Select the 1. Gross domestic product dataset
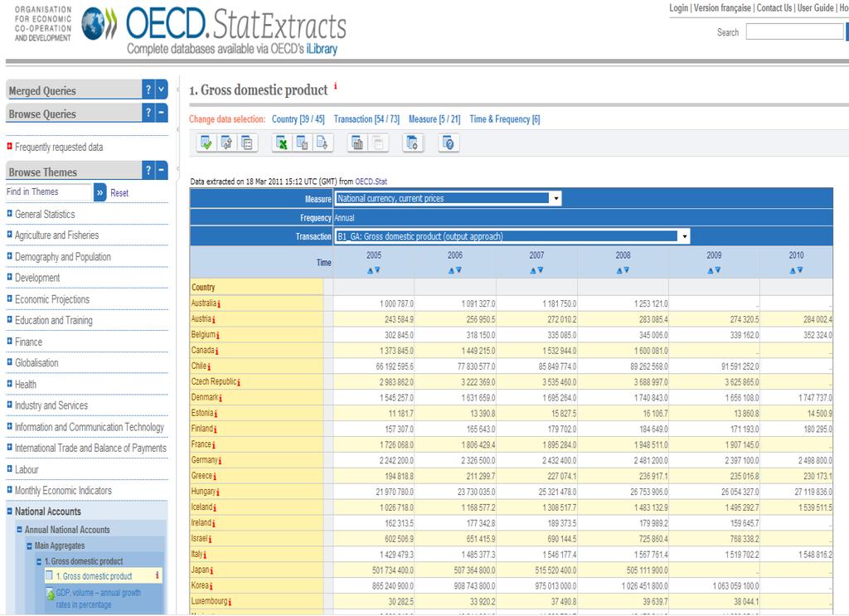The height and width of the screenshot is (616, 849). tap(95, 576)
